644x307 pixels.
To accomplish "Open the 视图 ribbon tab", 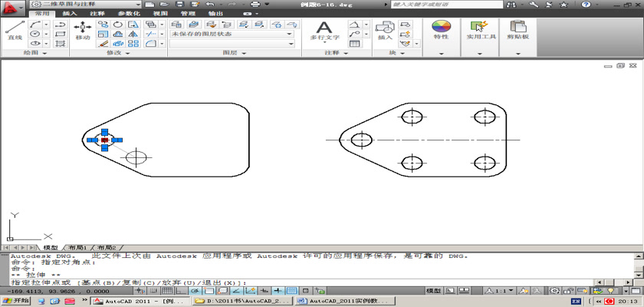I will click(160, 14).
